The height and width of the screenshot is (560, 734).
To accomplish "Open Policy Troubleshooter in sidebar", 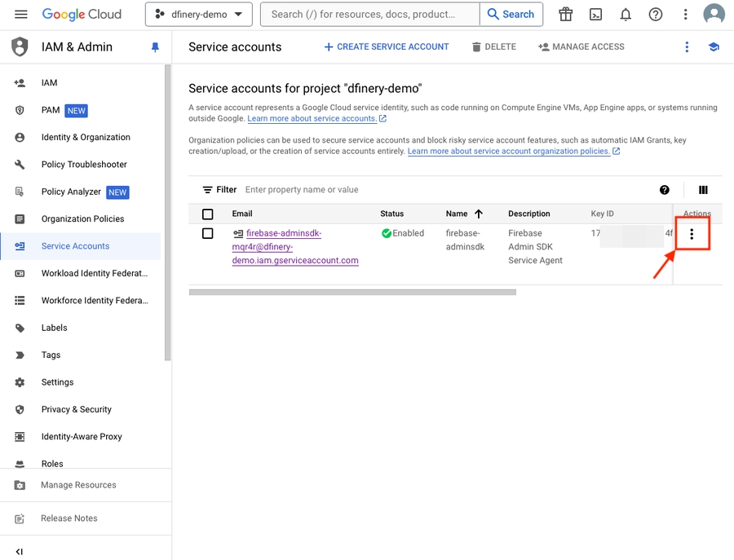I will tap(84, 165).
